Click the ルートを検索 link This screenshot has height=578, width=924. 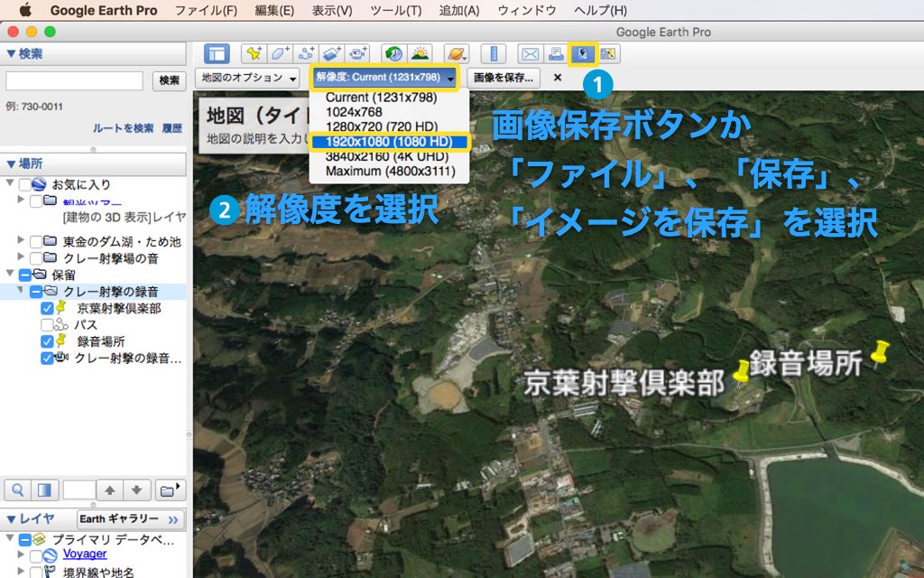[123, 128]
